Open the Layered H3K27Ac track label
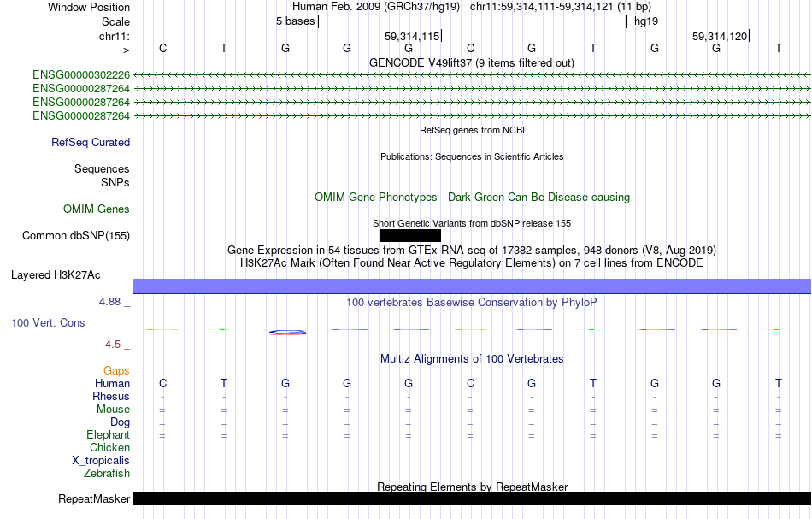The width and height of the screenshot is (812, 519). [56, 275]
